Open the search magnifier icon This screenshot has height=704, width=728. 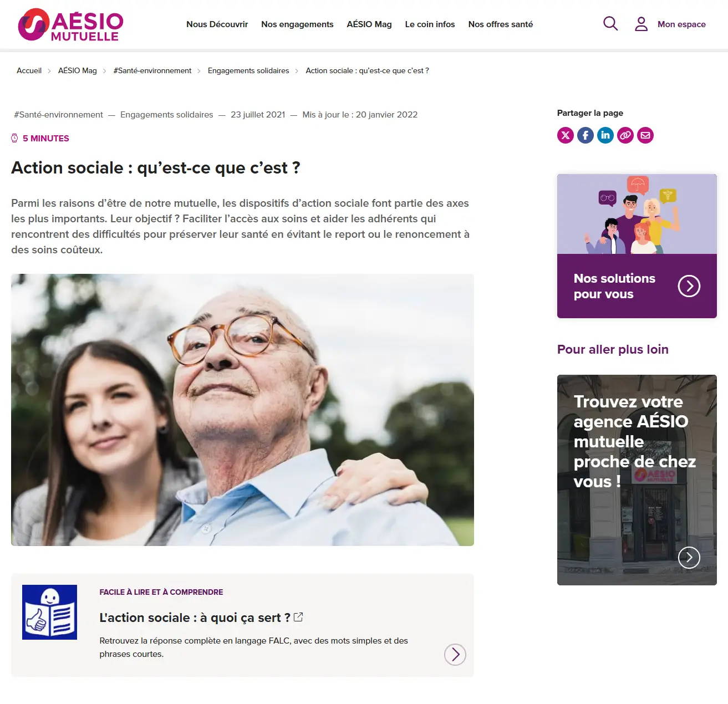610,23
